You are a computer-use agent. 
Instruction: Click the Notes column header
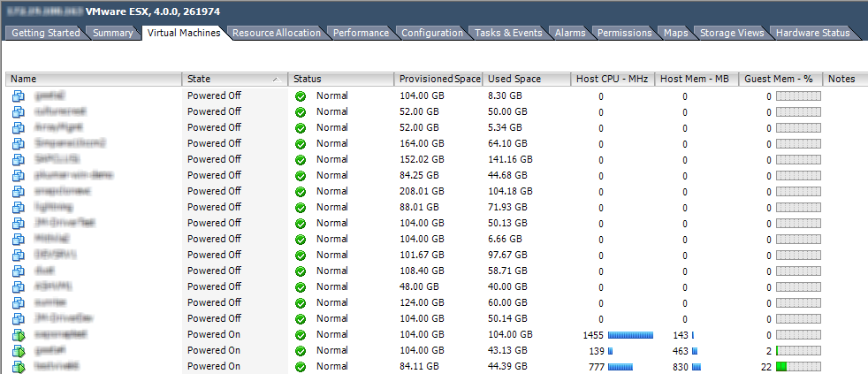pos(845,80)
